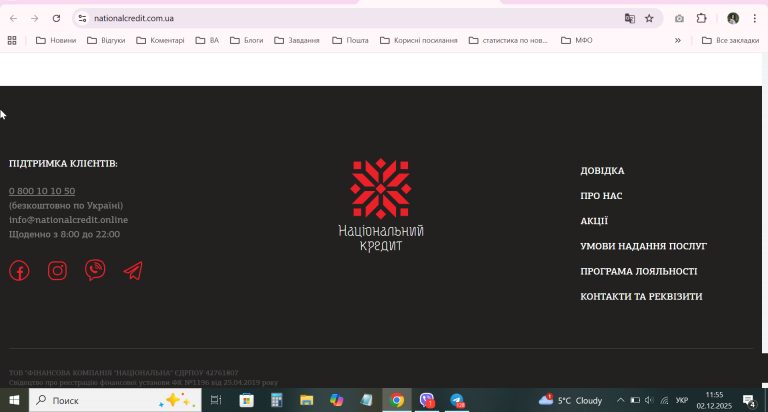Open Task View in taskbar
This screenshot has height=412, width=768.
click(216, 400)
